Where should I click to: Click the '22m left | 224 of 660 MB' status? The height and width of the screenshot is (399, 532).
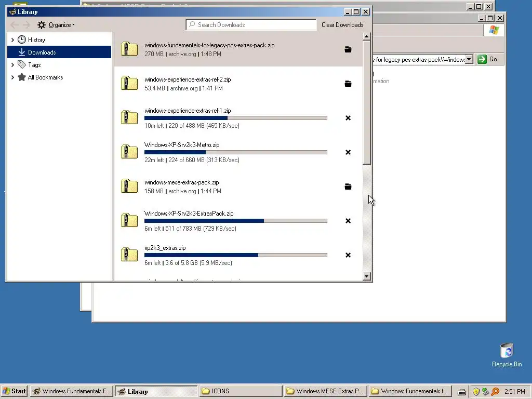click(192, 160)
